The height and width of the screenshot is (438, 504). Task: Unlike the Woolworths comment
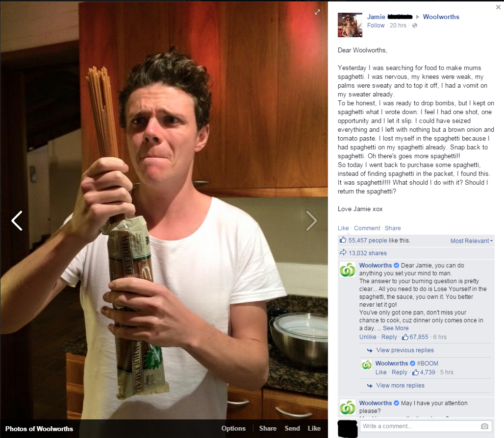pos(368,337)
